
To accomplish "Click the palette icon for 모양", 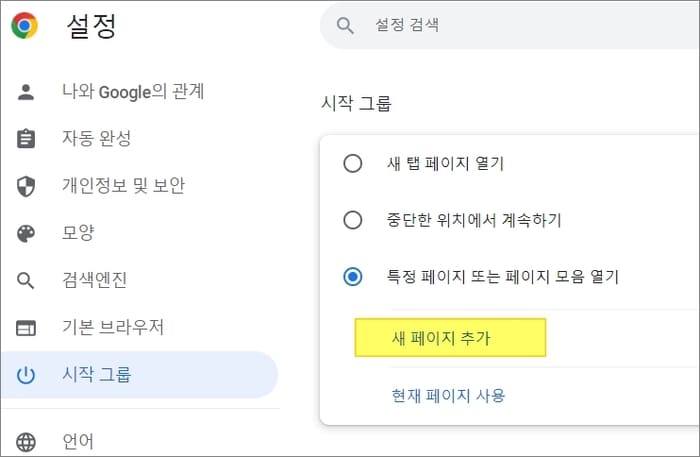I will pos(25,233).
